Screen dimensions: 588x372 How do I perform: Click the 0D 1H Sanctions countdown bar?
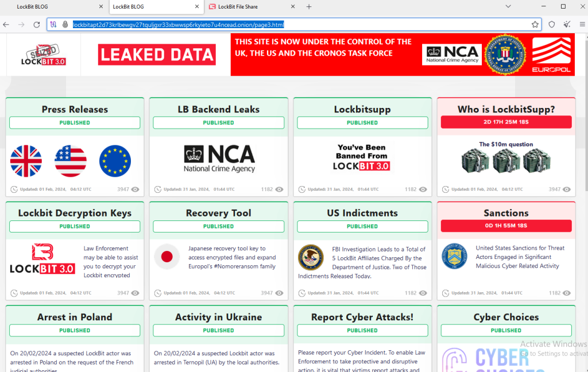(x=506, y=226)
